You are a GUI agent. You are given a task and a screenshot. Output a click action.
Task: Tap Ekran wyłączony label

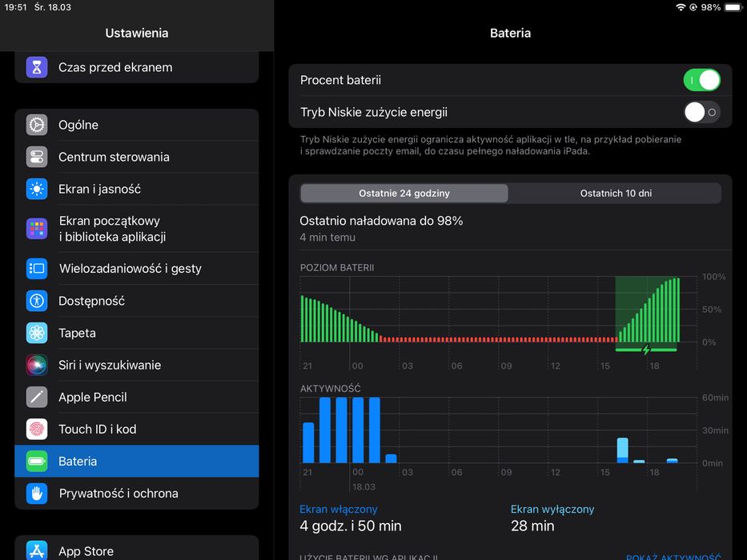coord(552,509)
